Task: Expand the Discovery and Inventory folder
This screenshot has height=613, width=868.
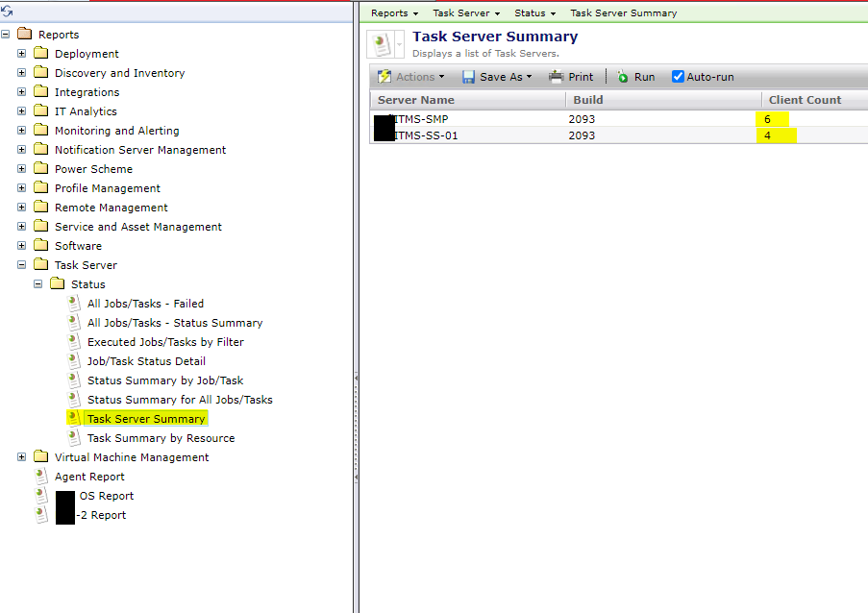Action: pyautogui.click(x=21, y=72)
